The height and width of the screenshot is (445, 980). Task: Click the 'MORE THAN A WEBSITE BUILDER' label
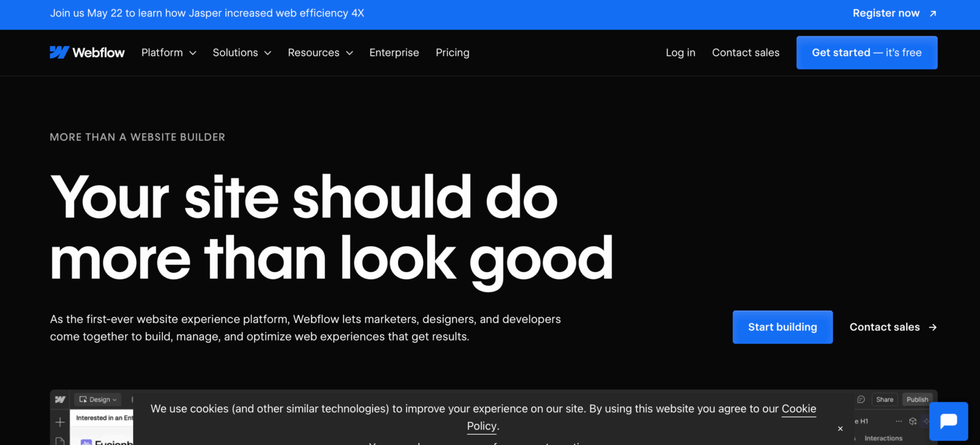[137, 137]
